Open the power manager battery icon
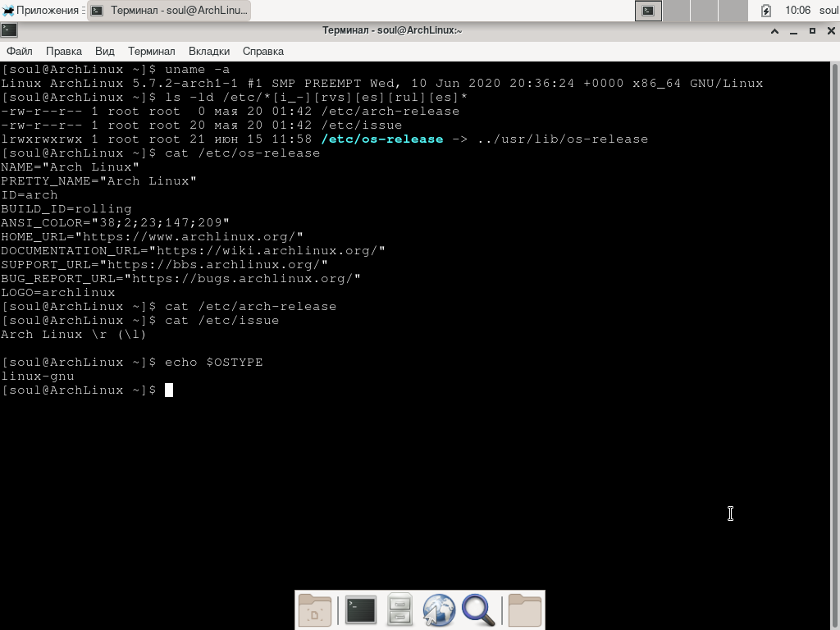This screenshot has height=630, width=840. click(766, 11)
